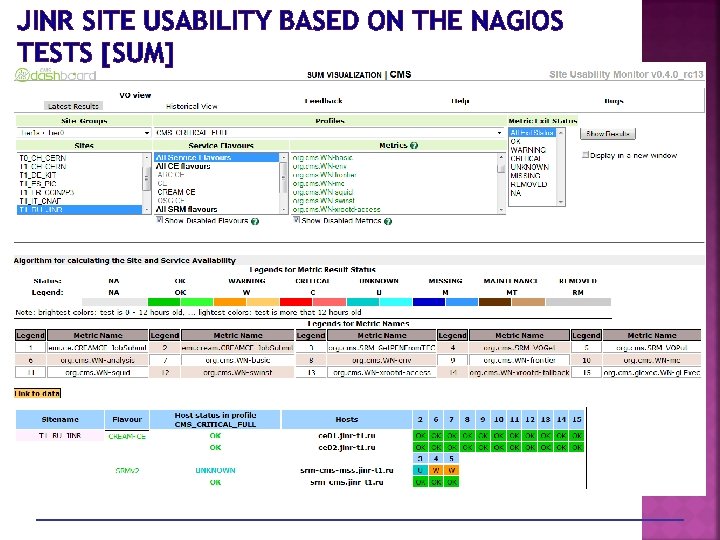Click the Show Results button
This screenshot has width=720, height=540.
[x=608, y=134]
